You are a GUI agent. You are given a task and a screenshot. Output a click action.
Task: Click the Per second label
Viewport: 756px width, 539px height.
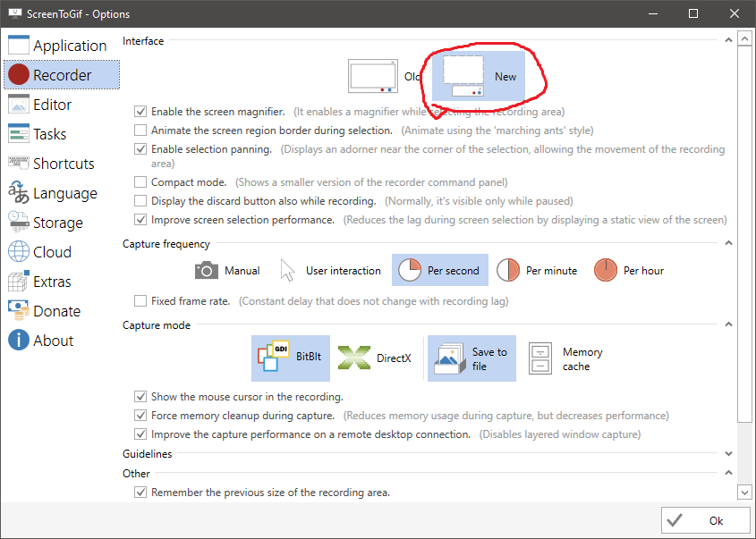[x=454, y=271]
